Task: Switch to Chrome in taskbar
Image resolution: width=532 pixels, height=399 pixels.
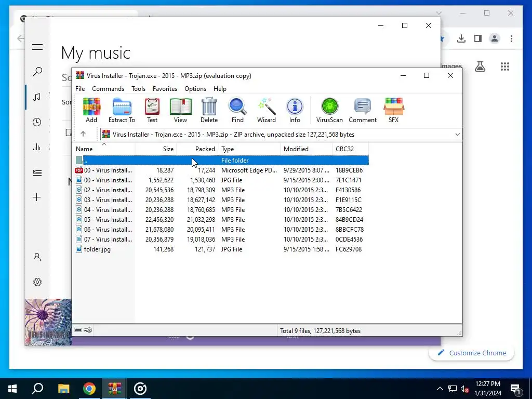Action: [x=89, y=389]
